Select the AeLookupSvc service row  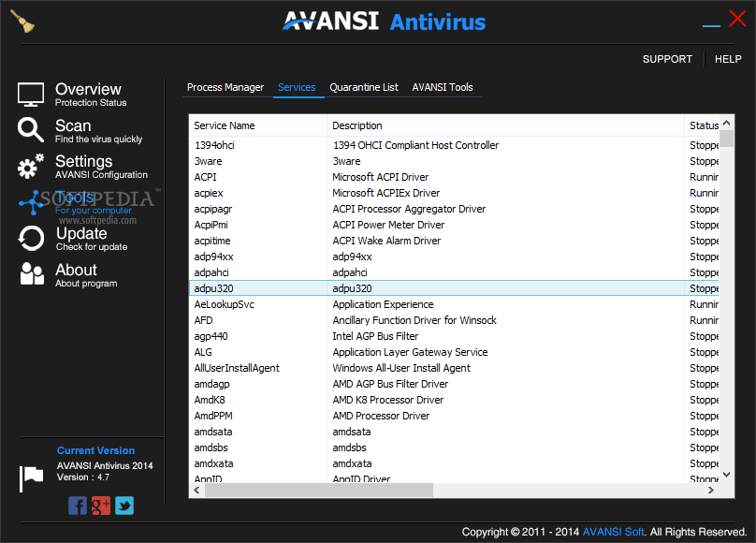454,304
